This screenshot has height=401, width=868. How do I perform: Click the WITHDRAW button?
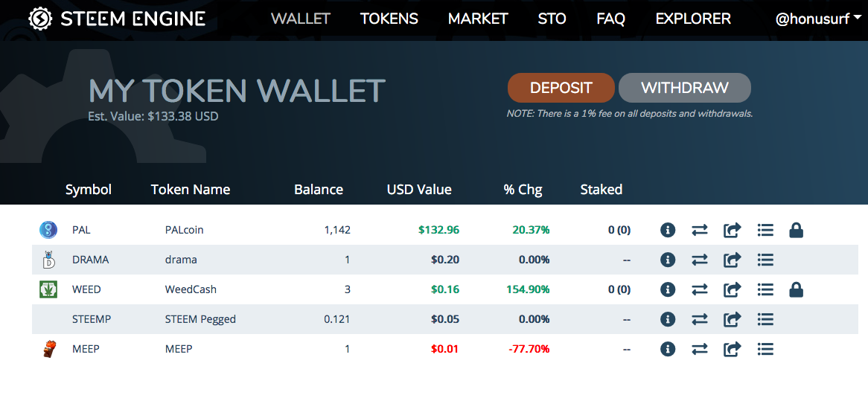685,88
